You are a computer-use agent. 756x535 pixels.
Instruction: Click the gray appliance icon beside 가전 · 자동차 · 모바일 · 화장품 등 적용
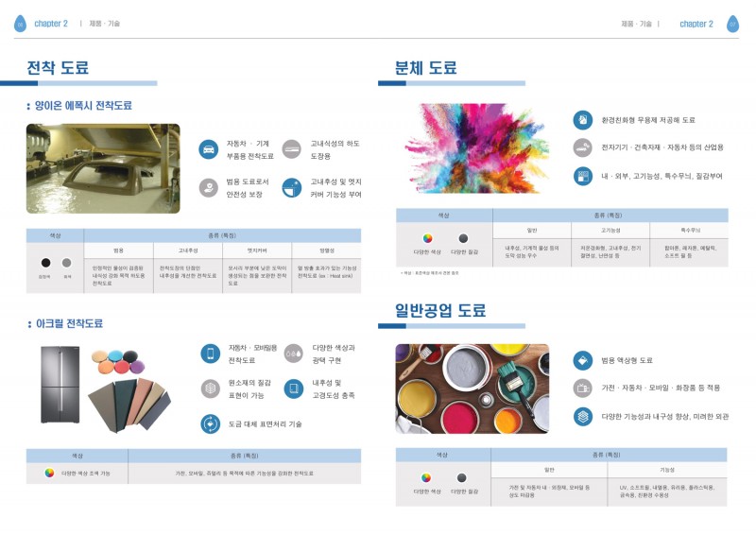(583, 388)
